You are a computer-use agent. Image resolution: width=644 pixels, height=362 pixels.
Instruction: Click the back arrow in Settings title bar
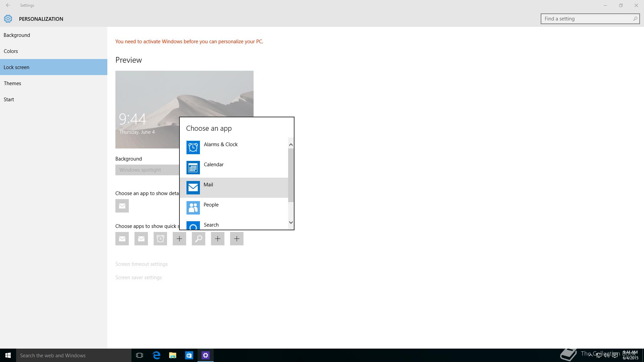pyautogui.click(x=8, y=5)
